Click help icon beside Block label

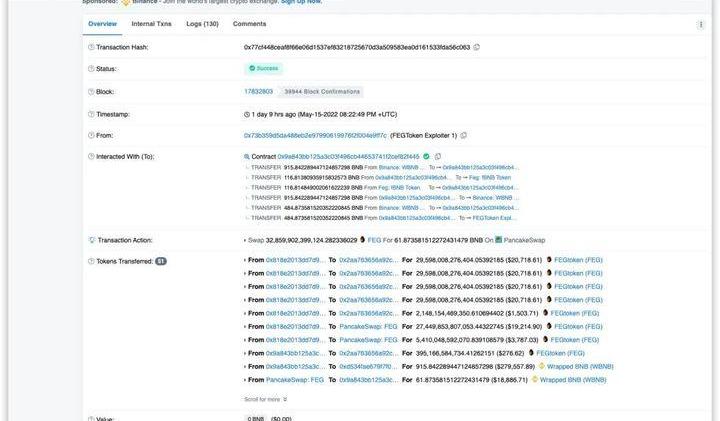(91, 92)
